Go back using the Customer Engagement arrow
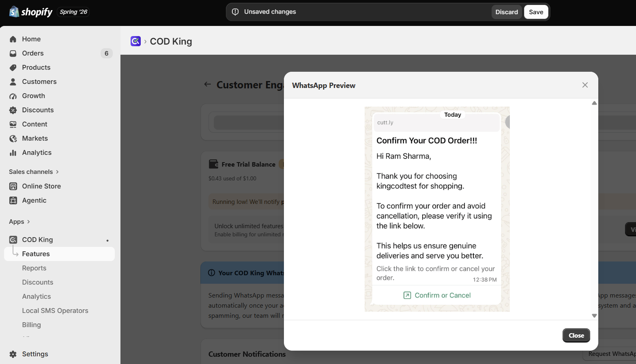Screen dimensions: 636x364 [x=208, y=84]
